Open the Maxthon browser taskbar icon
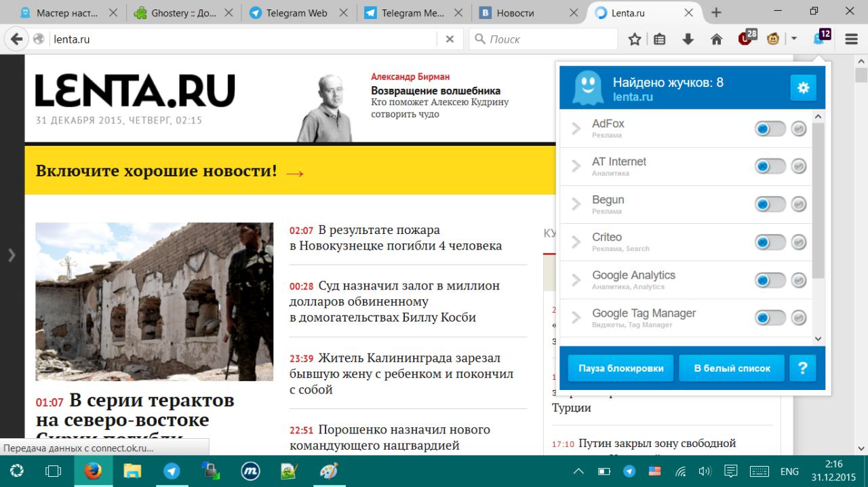 pyautogui.click(x=250, y=471)
